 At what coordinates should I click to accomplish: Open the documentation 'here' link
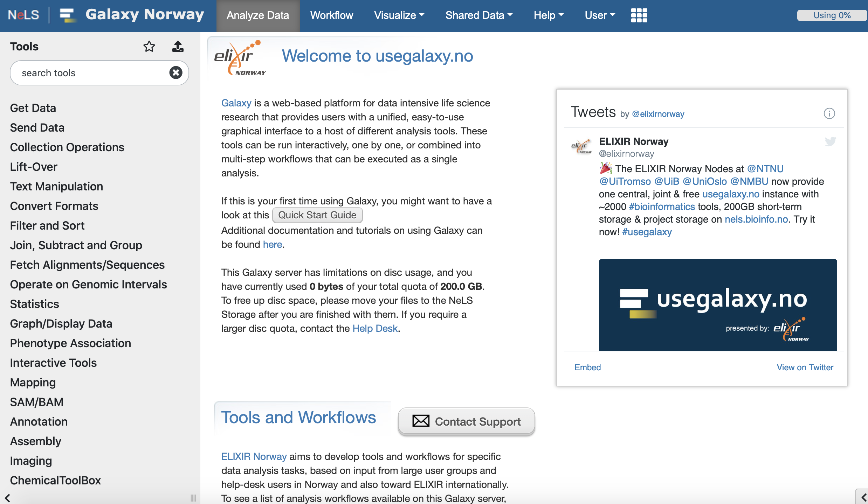273,244
